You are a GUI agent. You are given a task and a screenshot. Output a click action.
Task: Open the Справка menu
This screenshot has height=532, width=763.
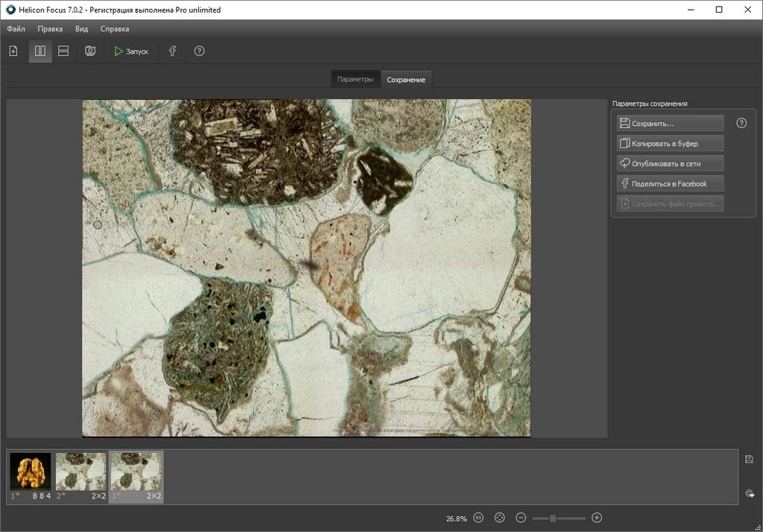115,29
